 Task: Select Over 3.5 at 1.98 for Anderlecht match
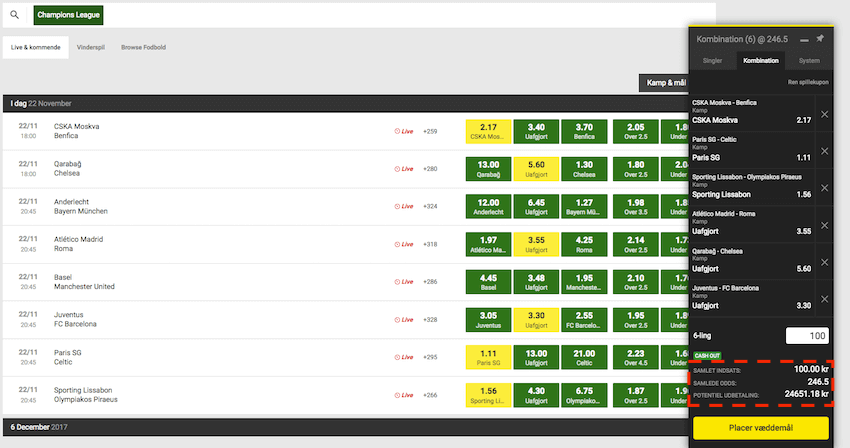click(x=636, y=207)
